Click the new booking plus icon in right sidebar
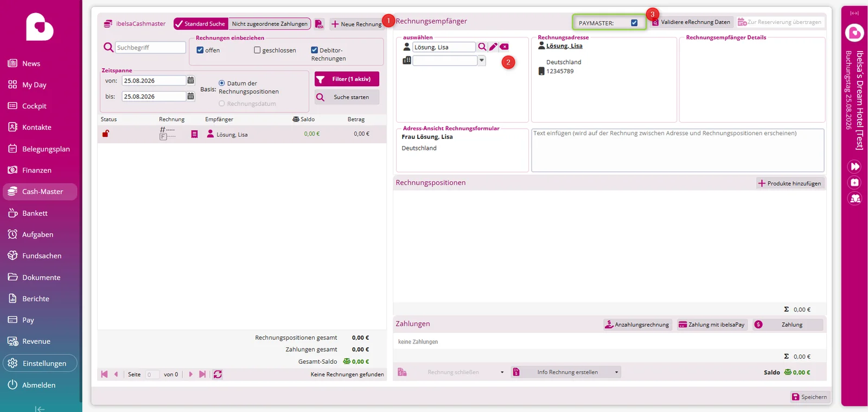The height and width of the screenshot is (412, 868). pos(855,182)
